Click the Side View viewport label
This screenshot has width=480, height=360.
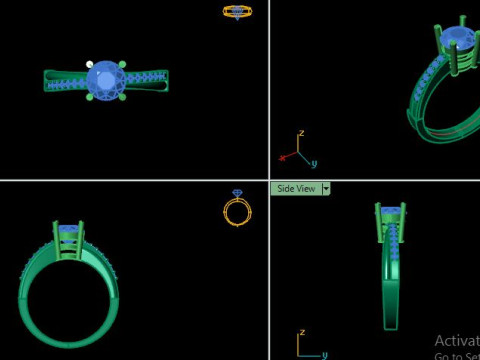[296, 189]
